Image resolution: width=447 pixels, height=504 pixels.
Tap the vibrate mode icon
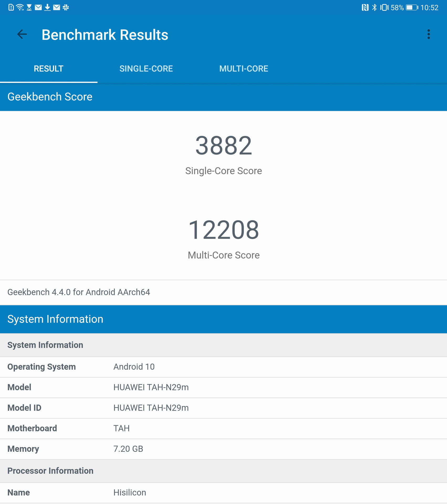pyautogui.click(x=384, y=8)
